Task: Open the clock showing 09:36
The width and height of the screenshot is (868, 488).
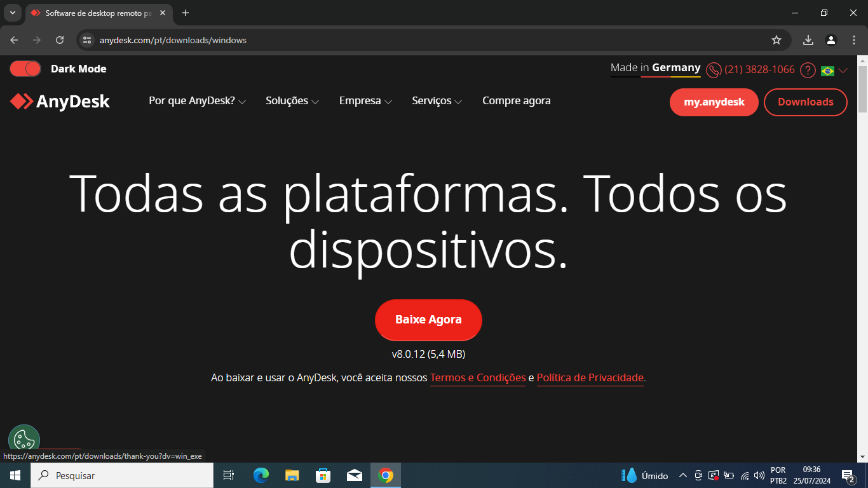Action: 811,475
